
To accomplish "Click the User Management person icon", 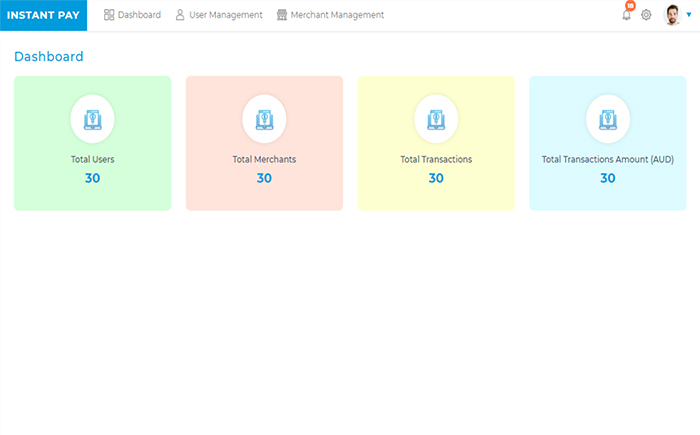I will tap(180, 15).
